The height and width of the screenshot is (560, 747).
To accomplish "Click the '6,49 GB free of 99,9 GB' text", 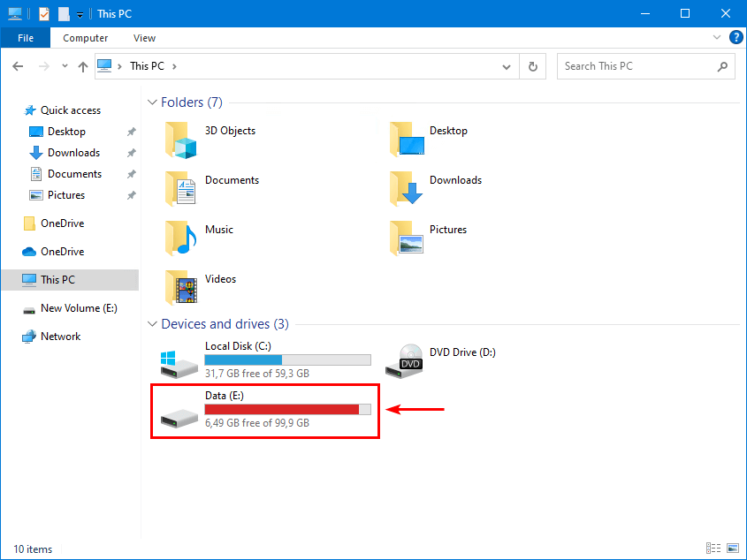I will [257, 423].
